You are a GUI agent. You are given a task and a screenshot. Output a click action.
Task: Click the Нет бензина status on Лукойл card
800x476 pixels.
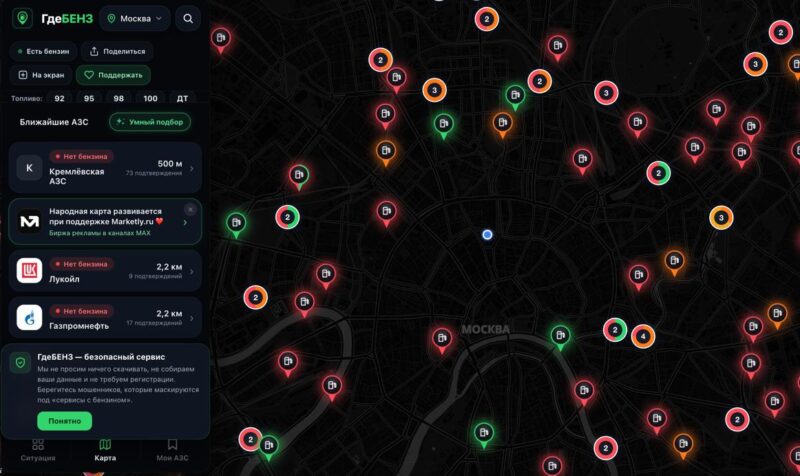click(x=81, y=264)
